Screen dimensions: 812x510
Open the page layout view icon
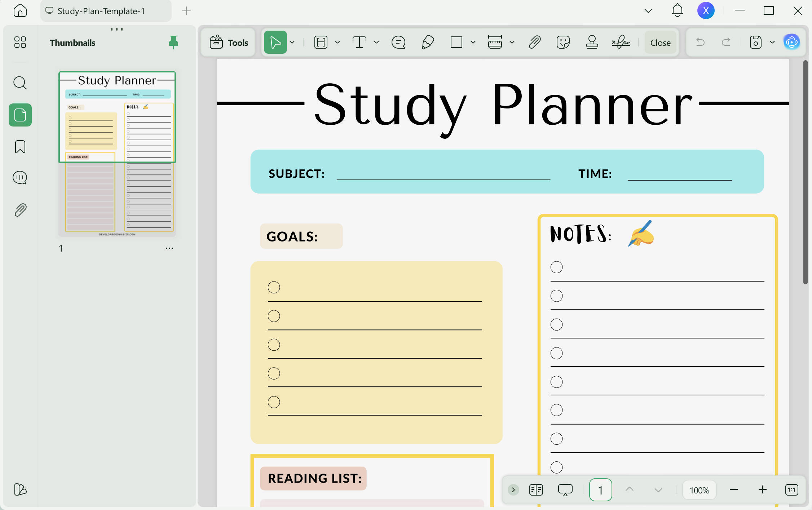tap(536, 490)
